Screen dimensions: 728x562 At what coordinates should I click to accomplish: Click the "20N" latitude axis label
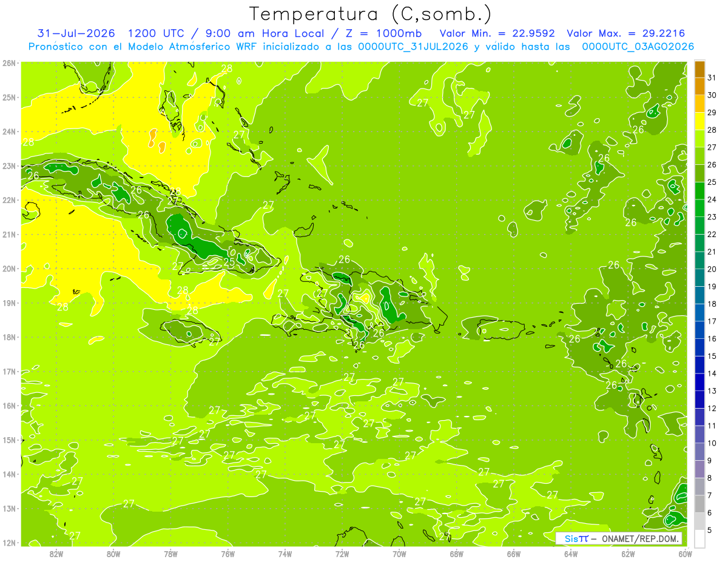coord(9,269)
